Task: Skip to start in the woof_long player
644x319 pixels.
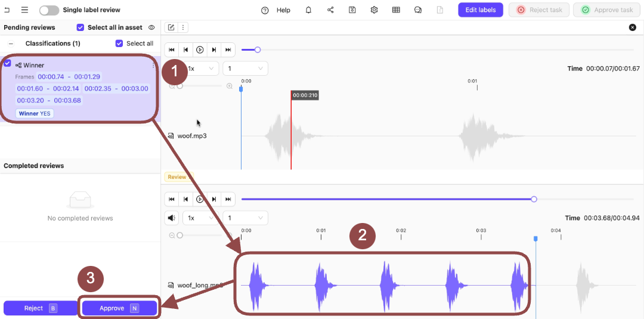Action: [x=172, y=199]
